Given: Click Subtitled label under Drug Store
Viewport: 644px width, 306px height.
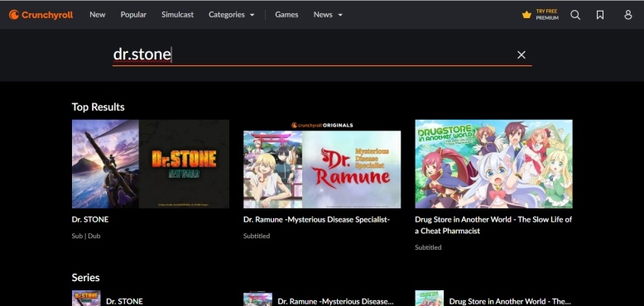Looking at the screenshot, I should point(429,247).
